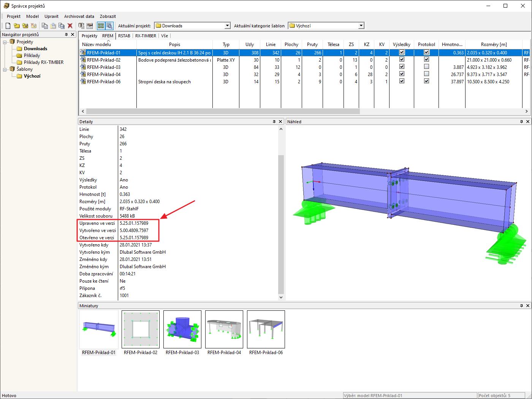The height and width of the screenshot is (399, 532).
Task: Click the greyed folder with red X icon
Action: coord(34,26)
